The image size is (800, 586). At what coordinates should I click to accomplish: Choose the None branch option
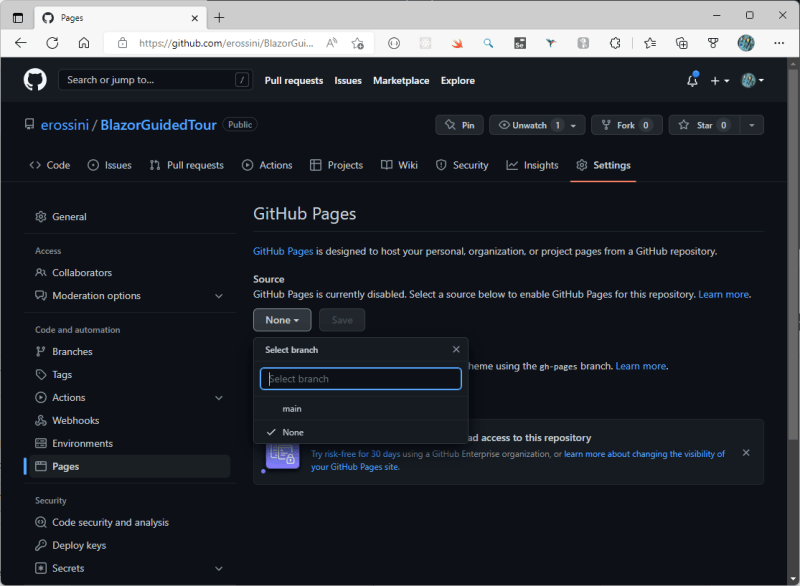(361, 432)
